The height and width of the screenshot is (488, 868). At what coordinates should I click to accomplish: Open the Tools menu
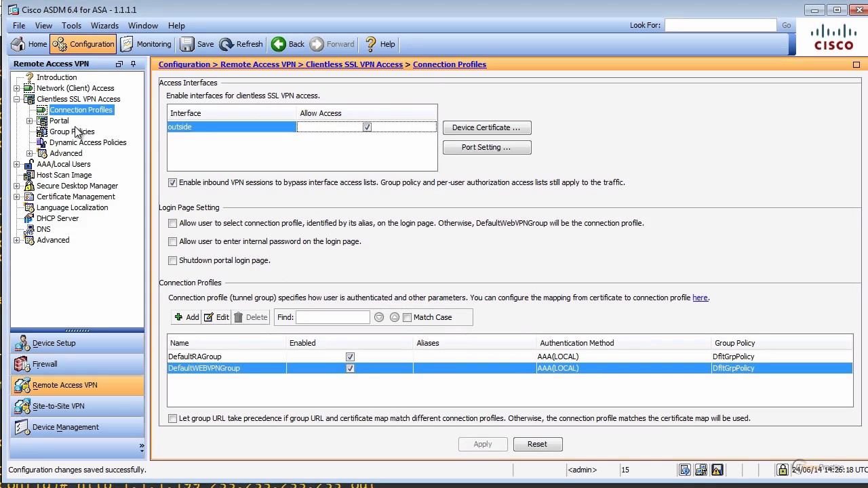tap(71, 26)
